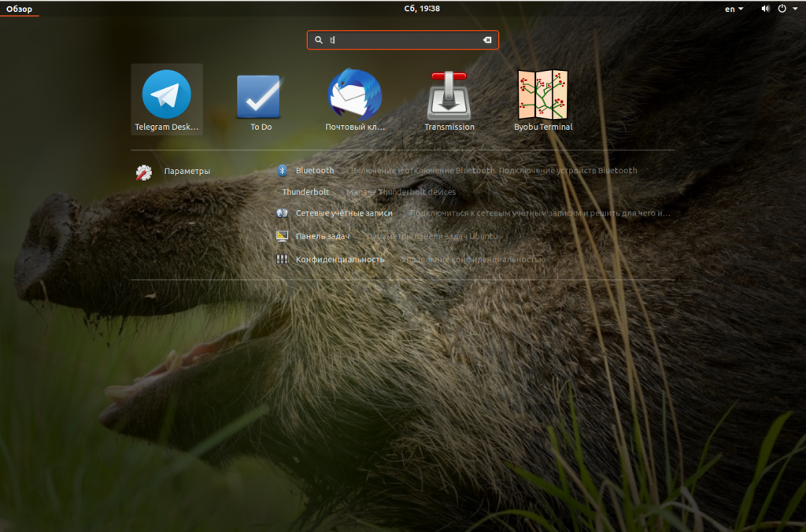Open the Byobu Terminal icon
806x532 pixels.
tap(543, 95)
